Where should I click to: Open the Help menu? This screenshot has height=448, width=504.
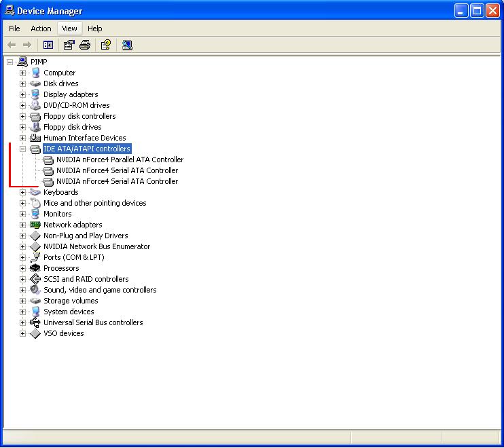(x=95, y=29)
